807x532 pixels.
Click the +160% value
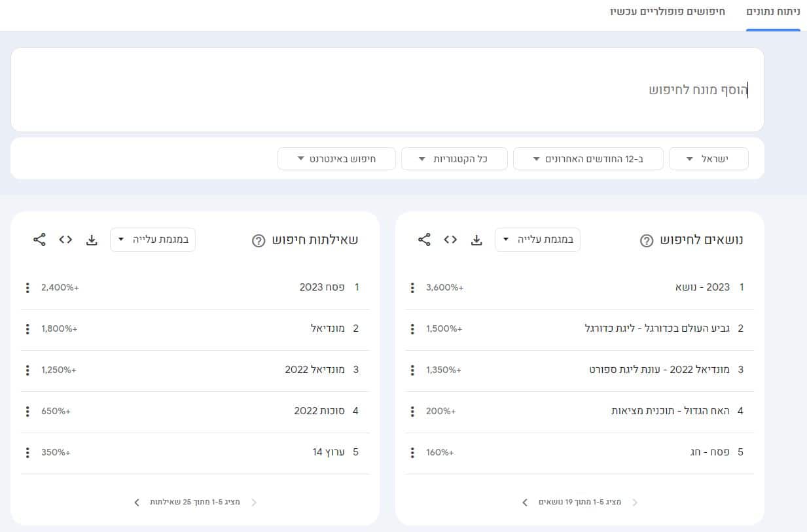click(439, 452)
